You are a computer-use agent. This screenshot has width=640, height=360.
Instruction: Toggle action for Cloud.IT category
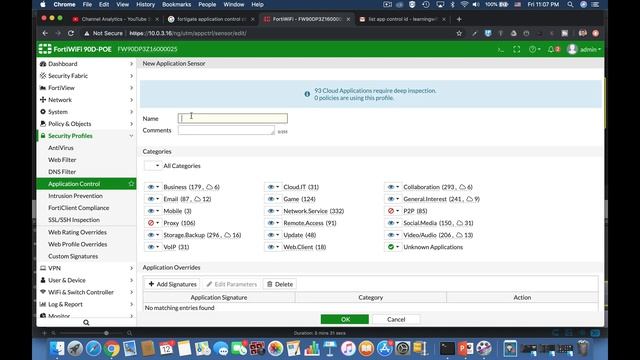pyautogui.click(x=273, y=187)
